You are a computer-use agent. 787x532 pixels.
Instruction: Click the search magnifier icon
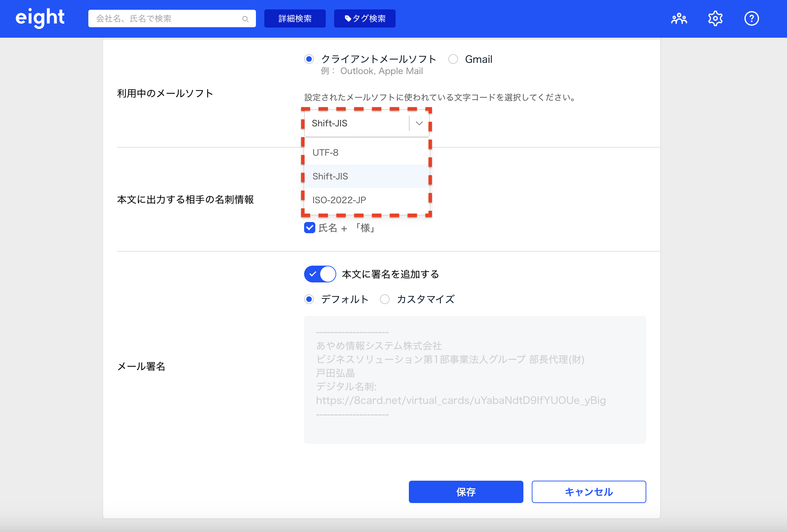pyautogui.click(x=245, y=19)
